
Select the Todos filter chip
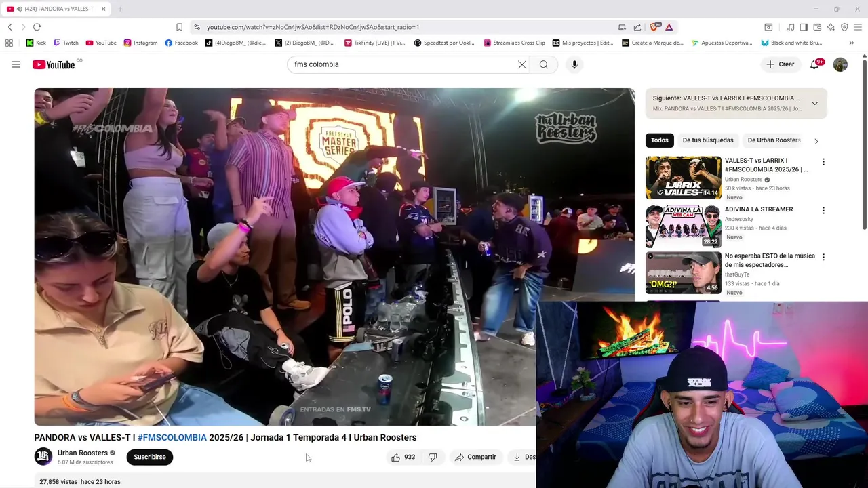pos(660,140)
